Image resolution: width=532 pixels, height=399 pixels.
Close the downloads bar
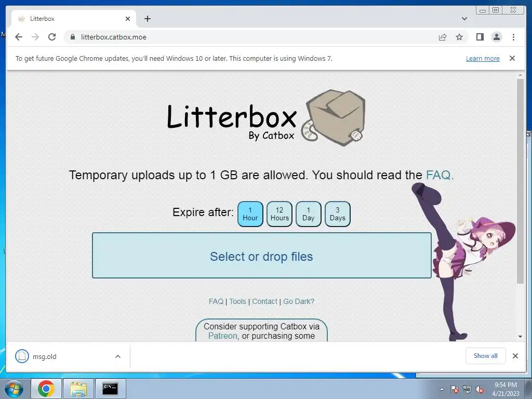click(x=515, y=356)
